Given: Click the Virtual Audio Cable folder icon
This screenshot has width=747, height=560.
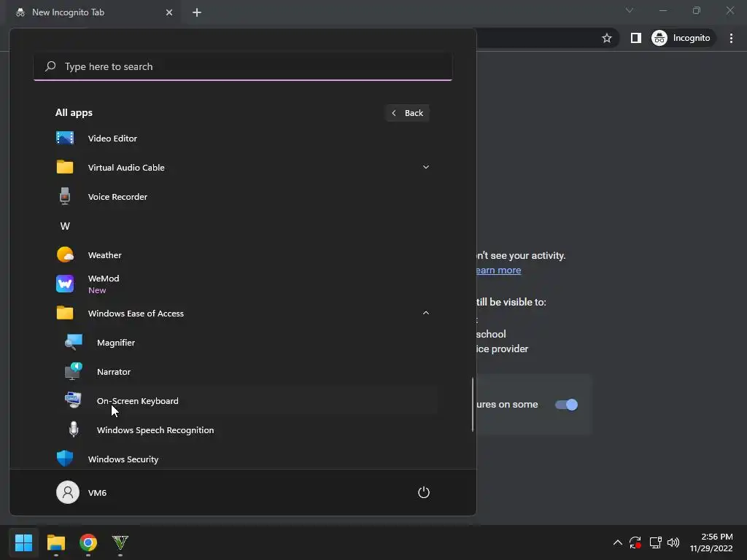Looking at the screenshot, I should (x=65, y=167).
